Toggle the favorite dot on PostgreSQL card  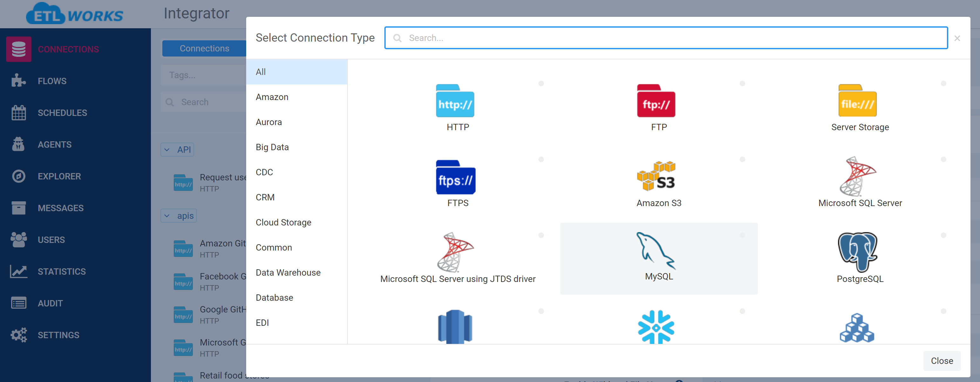[943, 236]
